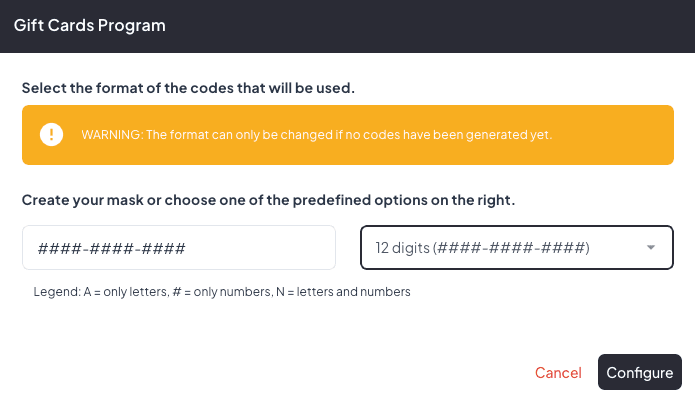Click 'Select the format of the codes' heading
The image size is (695, 401).
(188, 88)
